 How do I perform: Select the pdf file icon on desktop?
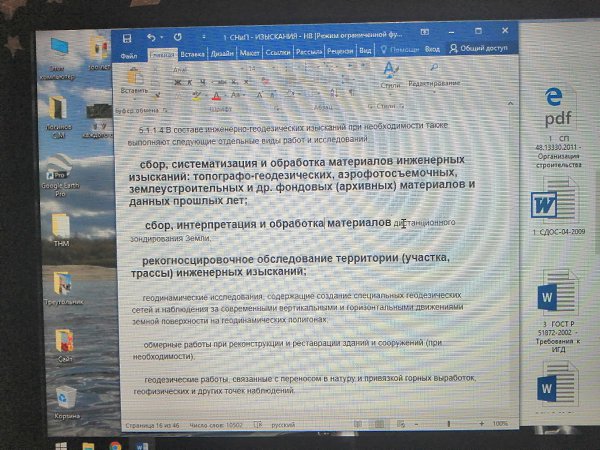[x=555, y=103]
